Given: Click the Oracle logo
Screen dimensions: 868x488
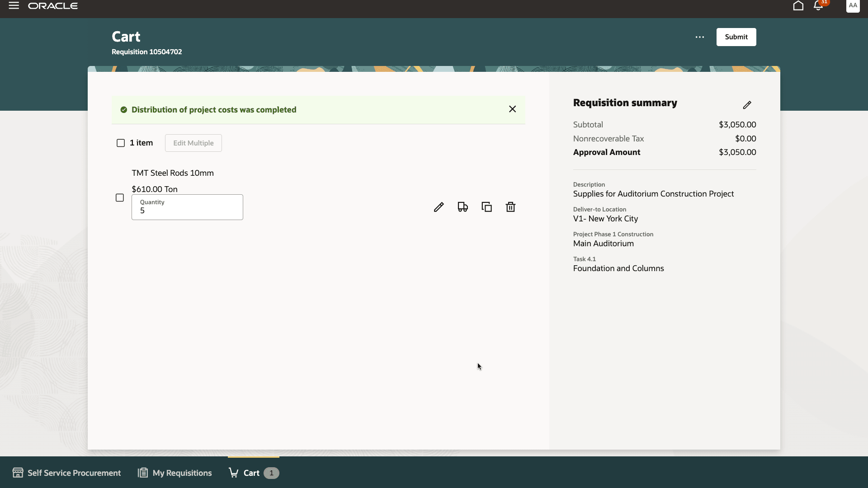Looking at the screenshot, I should (x=53, y=6).
